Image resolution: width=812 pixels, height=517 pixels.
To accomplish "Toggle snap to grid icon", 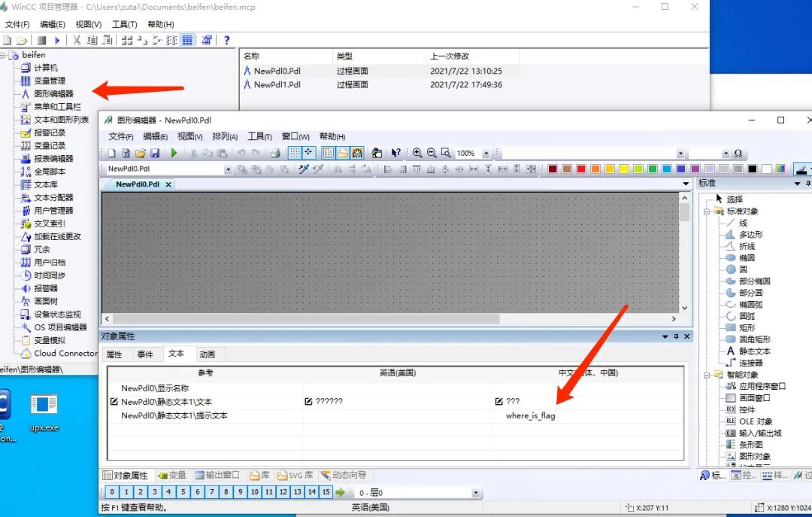I will point(309,153).
